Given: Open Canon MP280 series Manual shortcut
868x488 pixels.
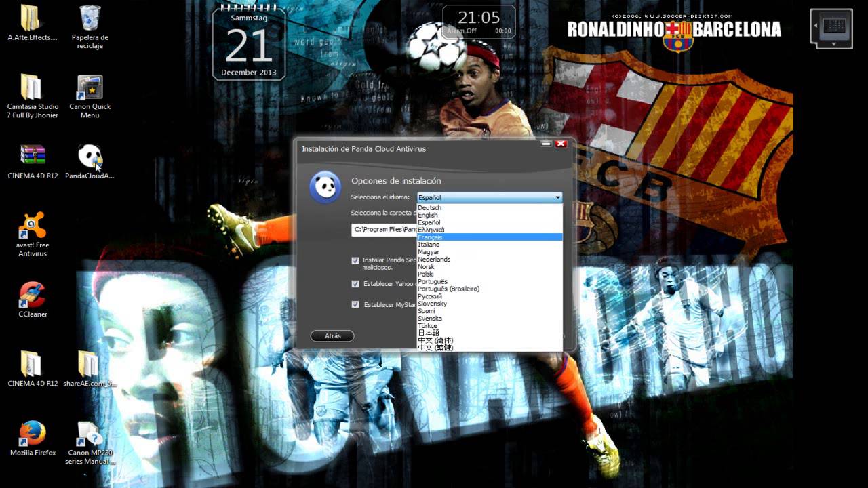Looking at the screenshot, I should pos(90,434).
